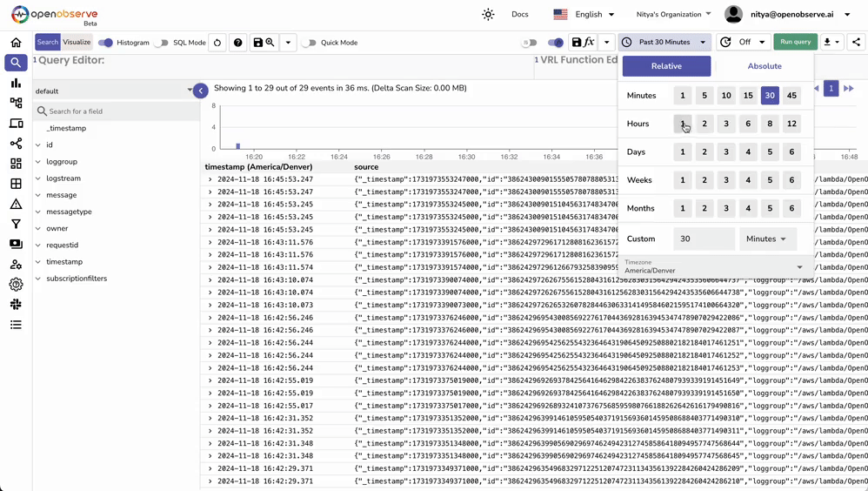Viewport: 868px width, 491px height.
Task: Click the _timestamp field in the list
Action: 66,129
